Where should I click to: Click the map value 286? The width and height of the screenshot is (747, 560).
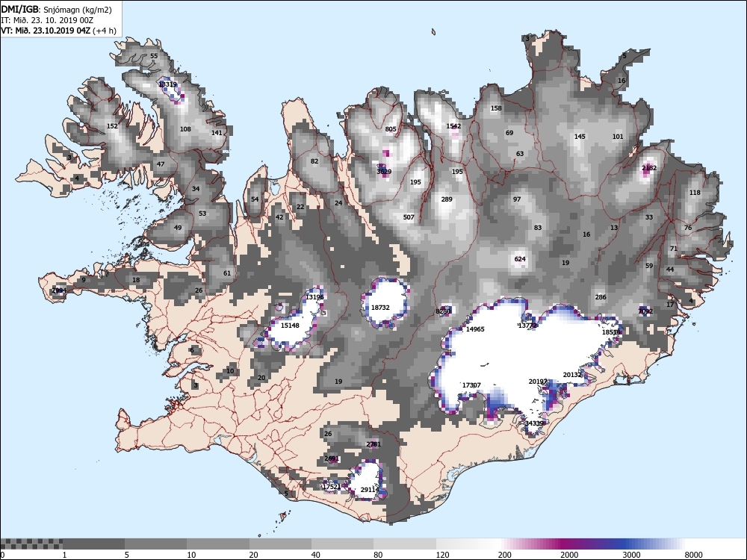tap(601, 297)
